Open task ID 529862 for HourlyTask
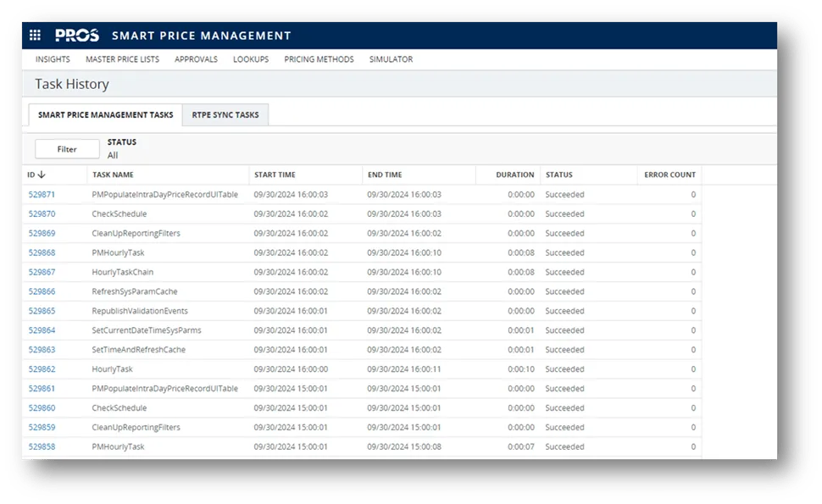 [44, 368]
